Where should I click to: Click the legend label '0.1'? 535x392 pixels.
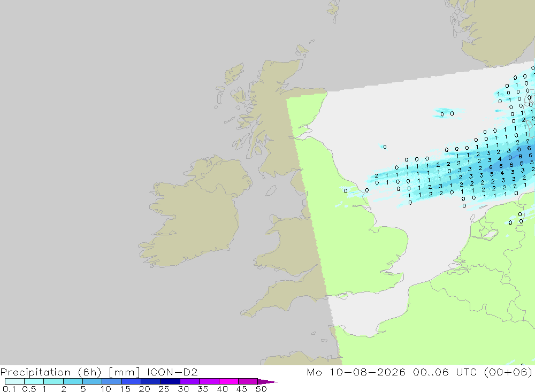coord(9,389)
